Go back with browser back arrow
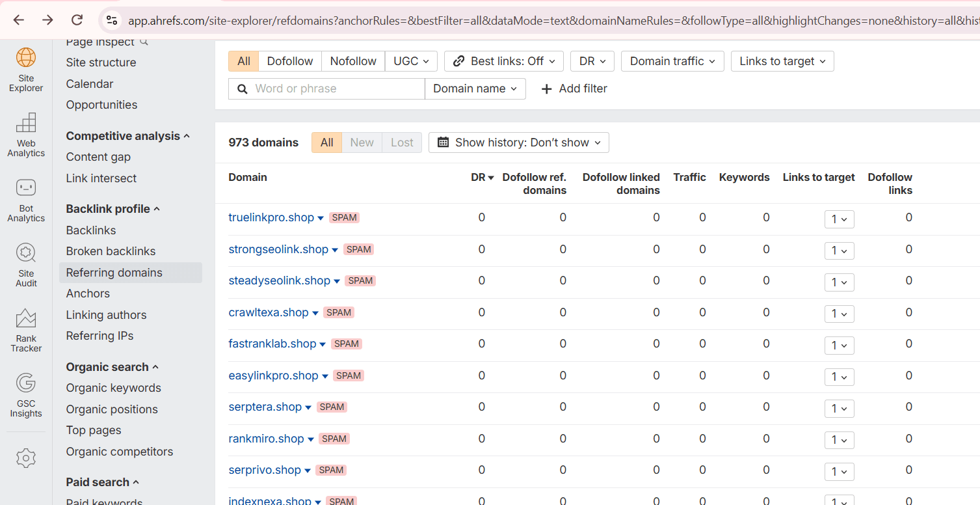980x505 pixels. [x=18, y=20]
